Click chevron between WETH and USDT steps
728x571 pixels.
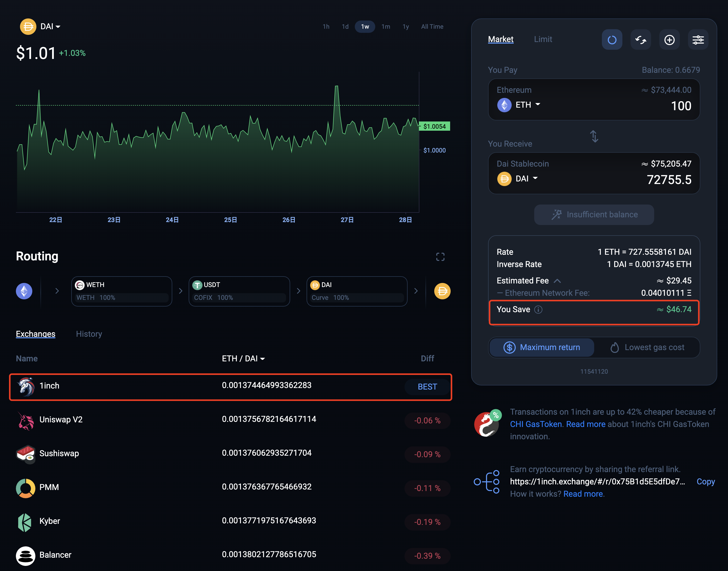(180, 291)
